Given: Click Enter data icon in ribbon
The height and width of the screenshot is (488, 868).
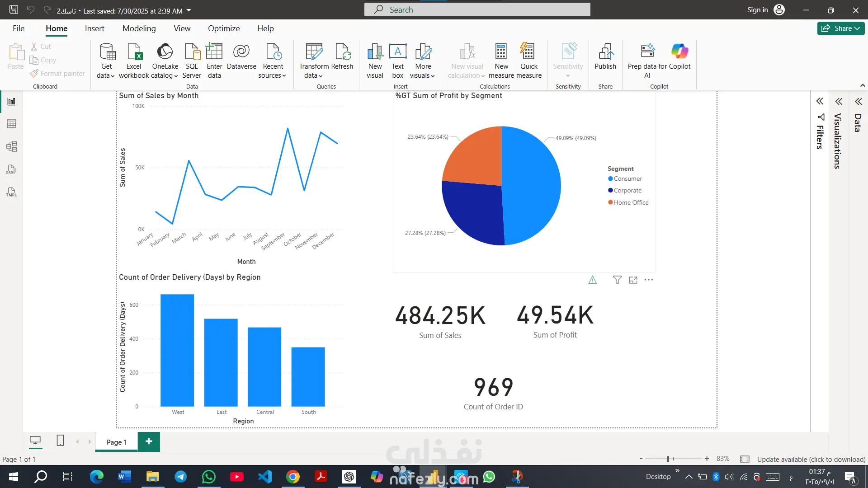Looking at the screenshot, I should point(214,52).
